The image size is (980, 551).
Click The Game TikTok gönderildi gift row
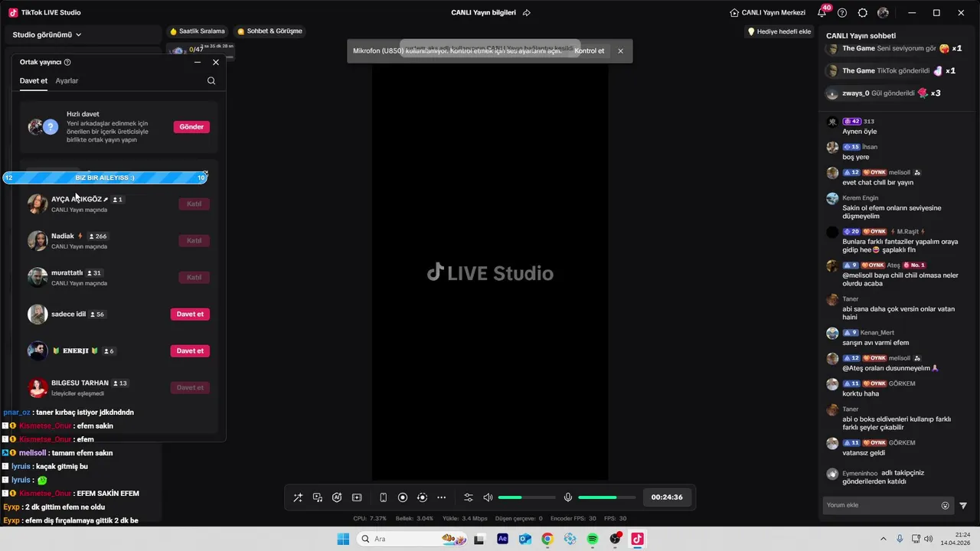[x=891, y=70]
